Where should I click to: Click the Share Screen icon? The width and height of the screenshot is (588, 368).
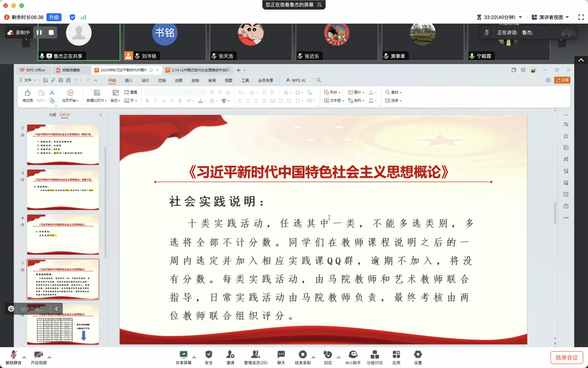tap(183, 354)
